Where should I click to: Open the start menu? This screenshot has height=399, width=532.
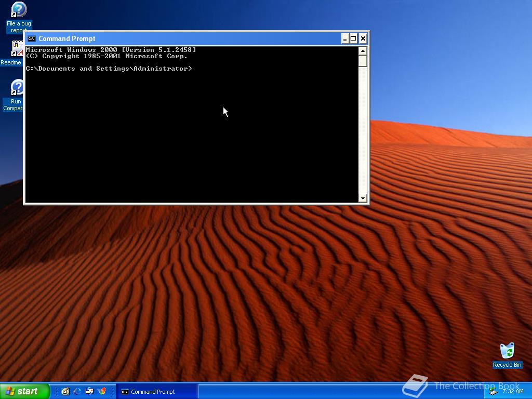coord(24,392)
